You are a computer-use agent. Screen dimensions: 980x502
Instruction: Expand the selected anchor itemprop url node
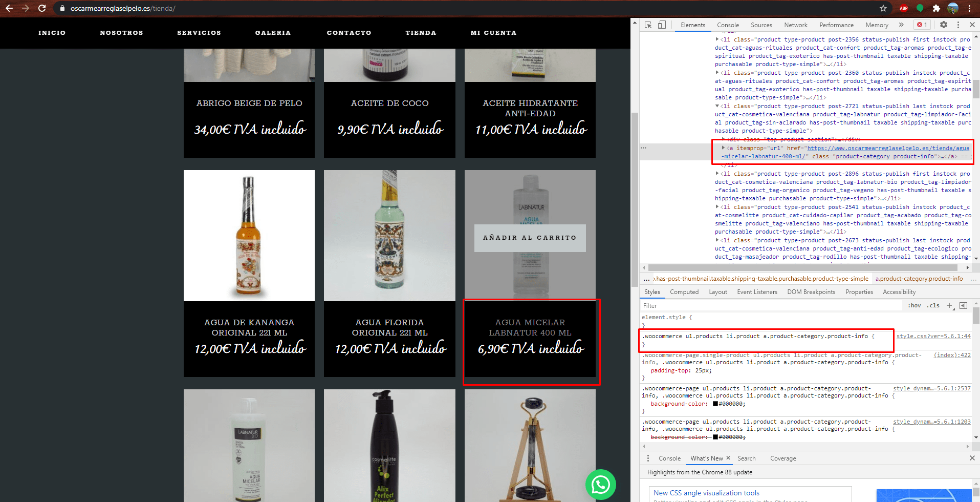point(723,148)
